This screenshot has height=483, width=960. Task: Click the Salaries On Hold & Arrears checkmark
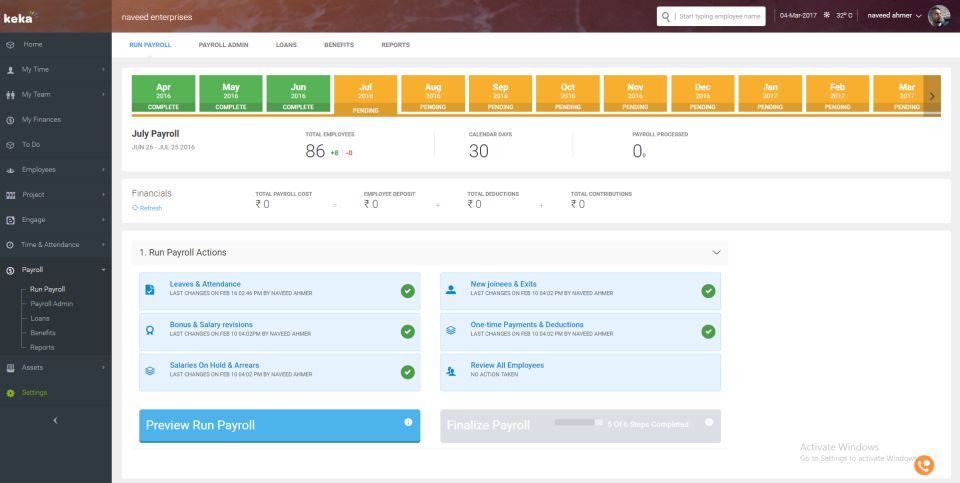click(407, 371)
